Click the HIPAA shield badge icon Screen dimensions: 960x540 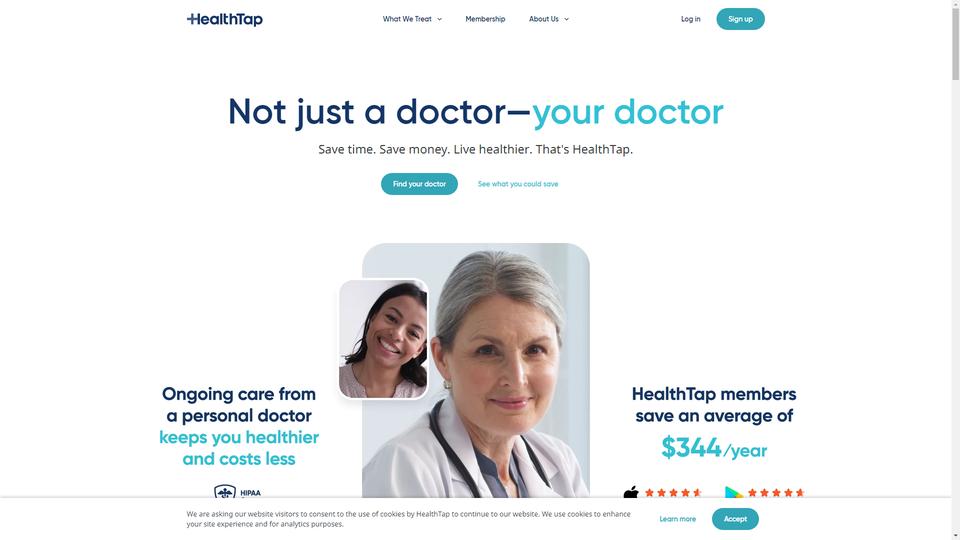[x=225, y=492]
